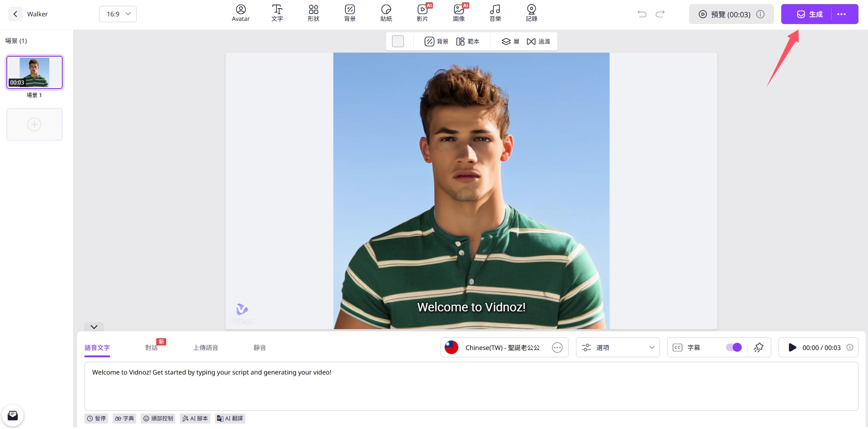Image resolution: width=868 pixels, height=429 pixels.
Task: Redo the last action
Action: click(x=660, y=14)
